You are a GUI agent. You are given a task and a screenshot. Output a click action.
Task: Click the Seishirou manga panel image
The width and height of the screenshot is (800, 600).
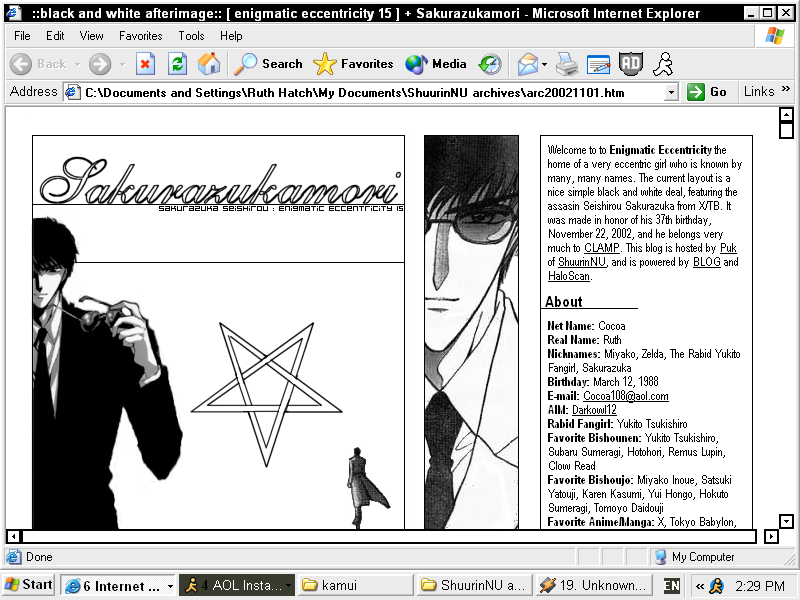471,332
